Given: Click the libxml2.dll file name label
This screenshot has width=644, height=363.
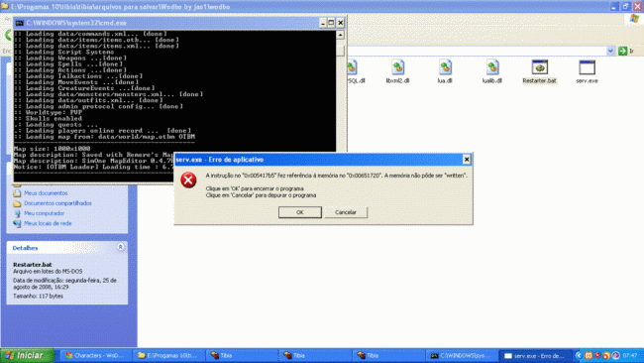Looking at the screenshot, I should [x=397, y=81].
